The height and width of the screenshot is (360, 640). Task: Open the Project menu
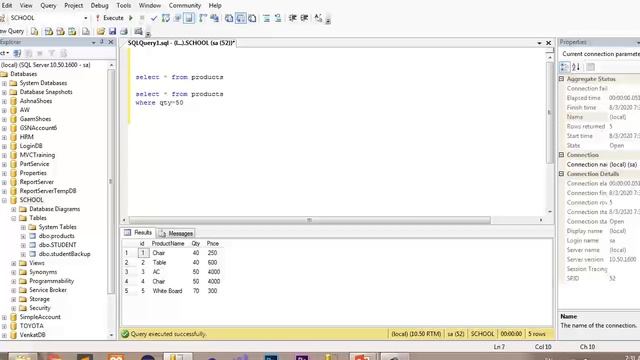[73, 5]
